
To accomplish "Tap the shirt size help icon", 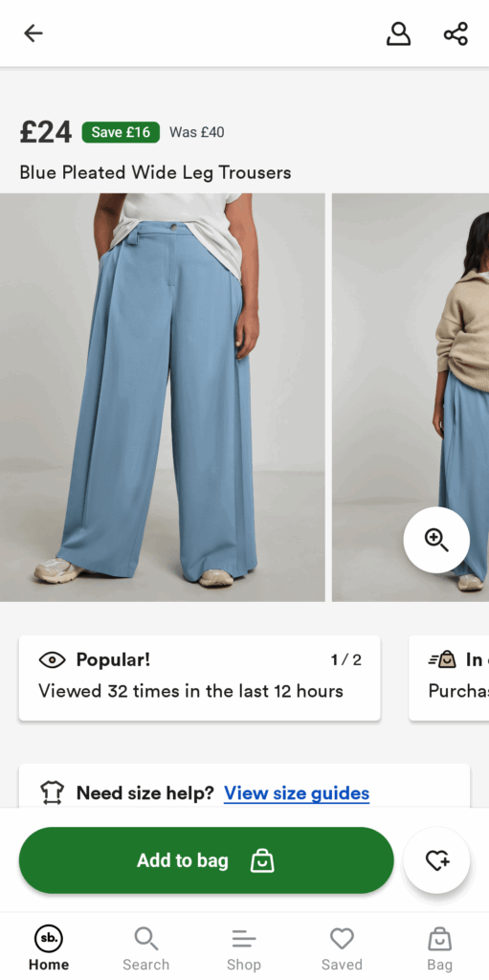I will 52,792.
